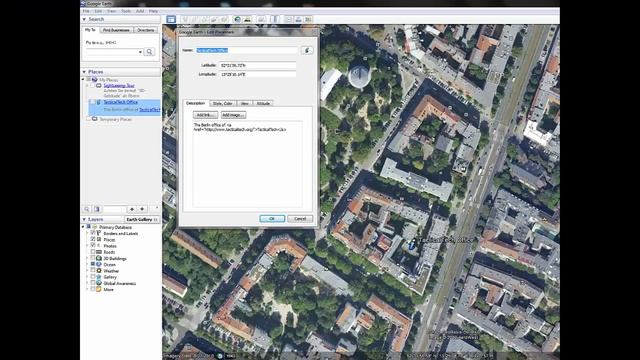Click the search icon at the bottom of the Places panel

click(87, 209)
